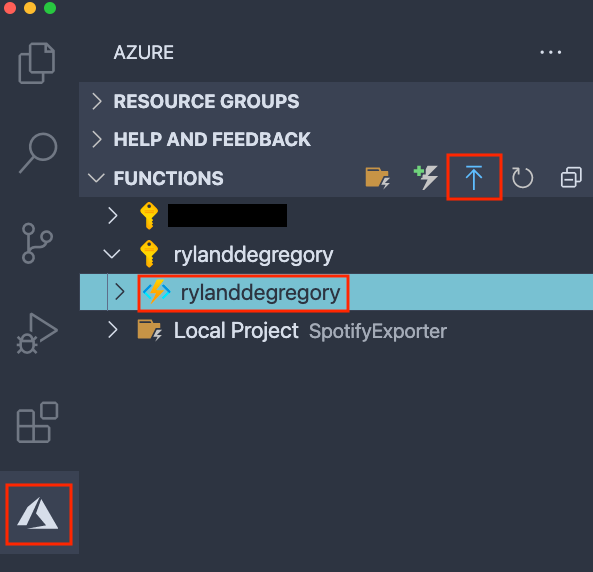Open the Source Control view
The image size is (593, 572).
coord(37,243)
